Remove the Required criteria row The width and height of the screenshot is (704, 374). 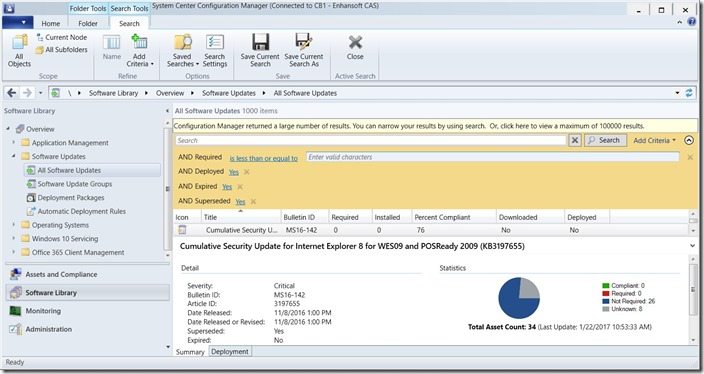[x=690, y=157]
